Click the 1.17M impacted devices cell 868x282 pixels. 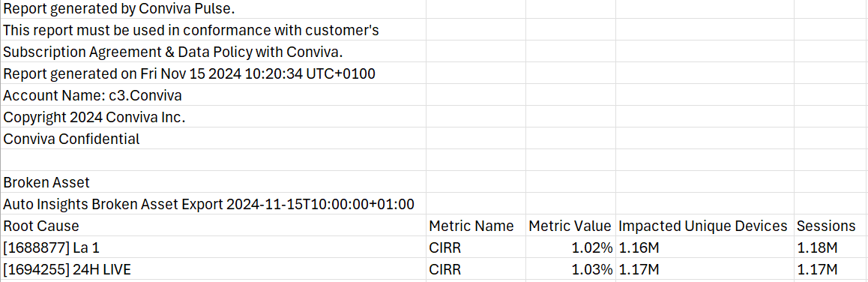click(705, 269)
